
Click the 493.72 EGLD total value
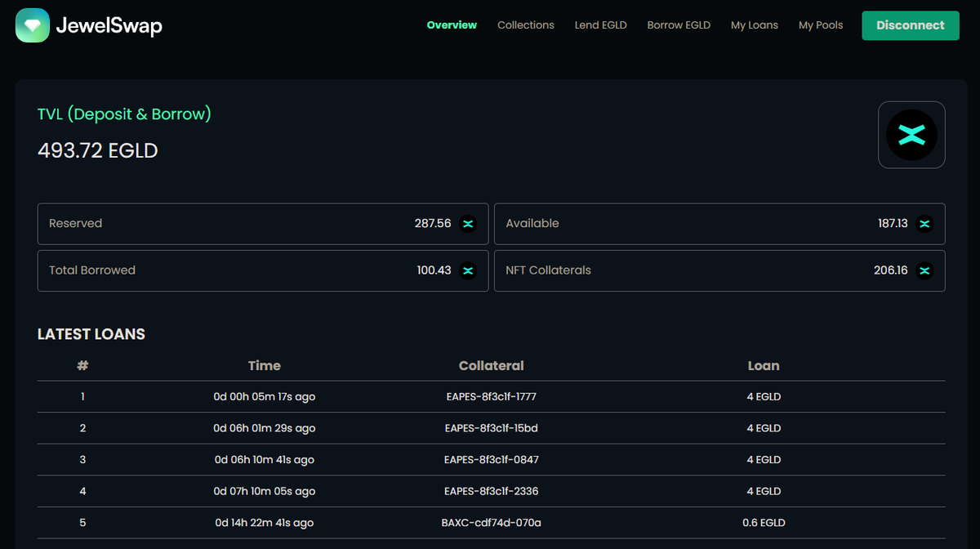pos(98,151)
